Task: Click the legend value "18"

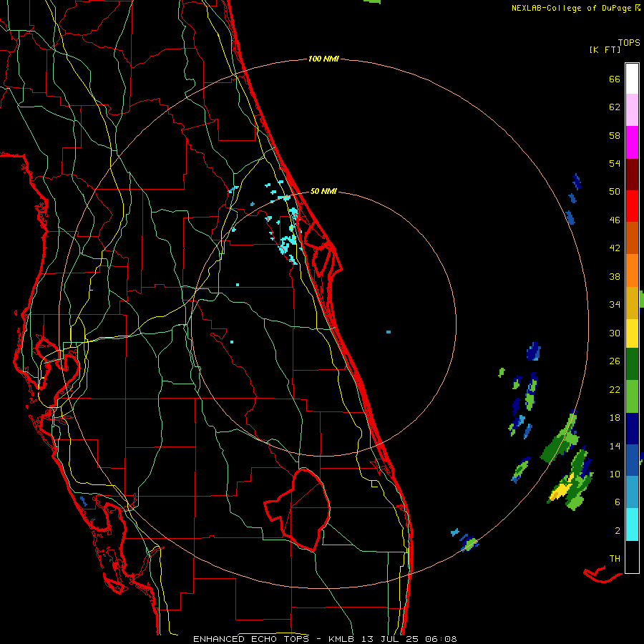Action: 615,418
